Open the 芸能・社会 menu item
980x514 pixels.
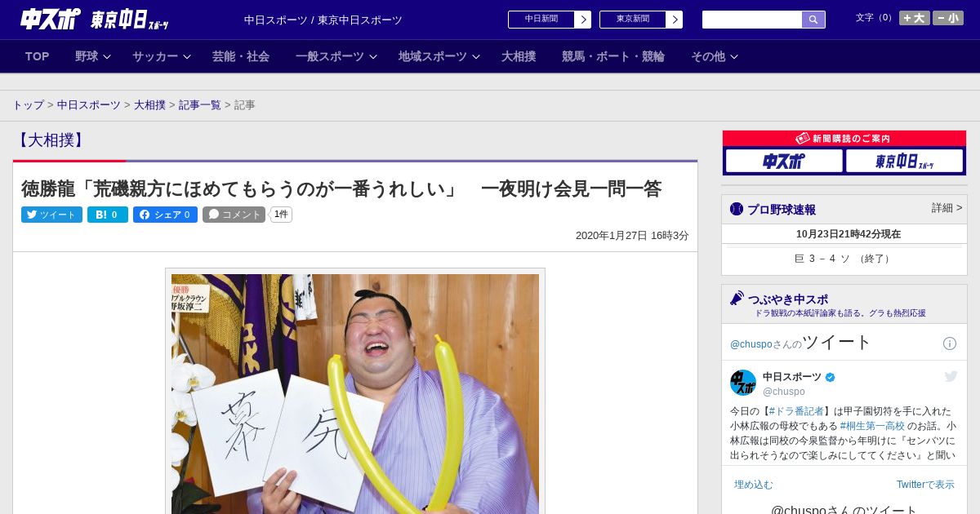tap(241, 56)
